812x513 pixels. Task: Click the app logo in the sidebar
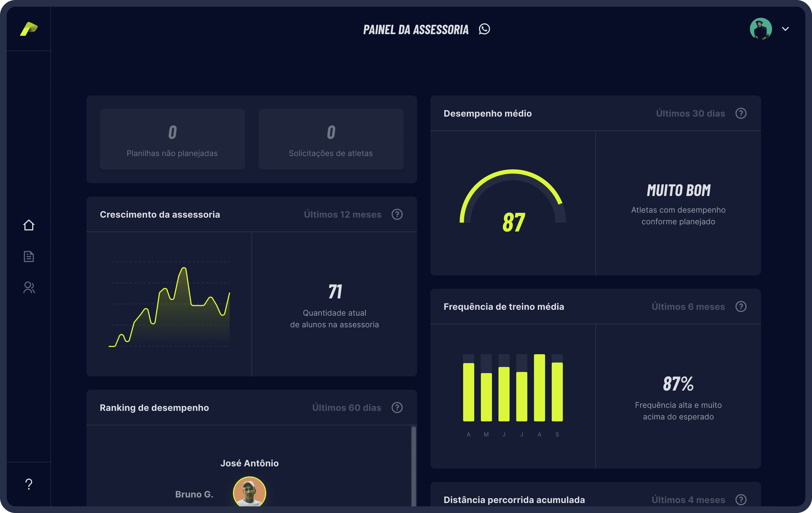coord(29,29)
